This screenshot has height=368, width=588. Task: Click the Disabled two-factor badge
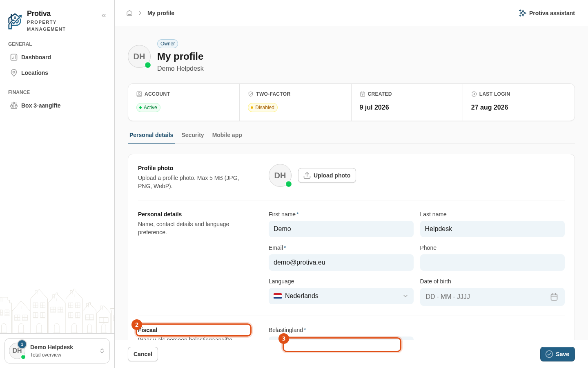pos(263,108)
